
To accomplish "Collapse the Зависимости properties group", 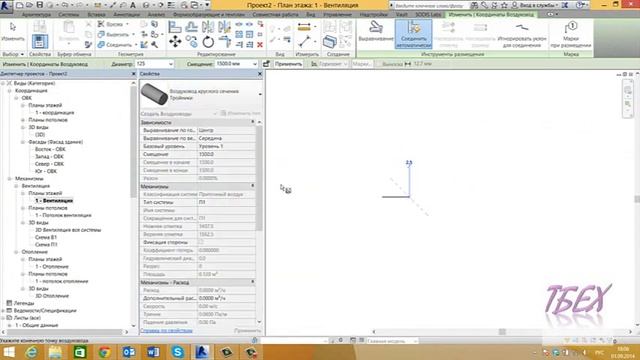I will 252,122.
